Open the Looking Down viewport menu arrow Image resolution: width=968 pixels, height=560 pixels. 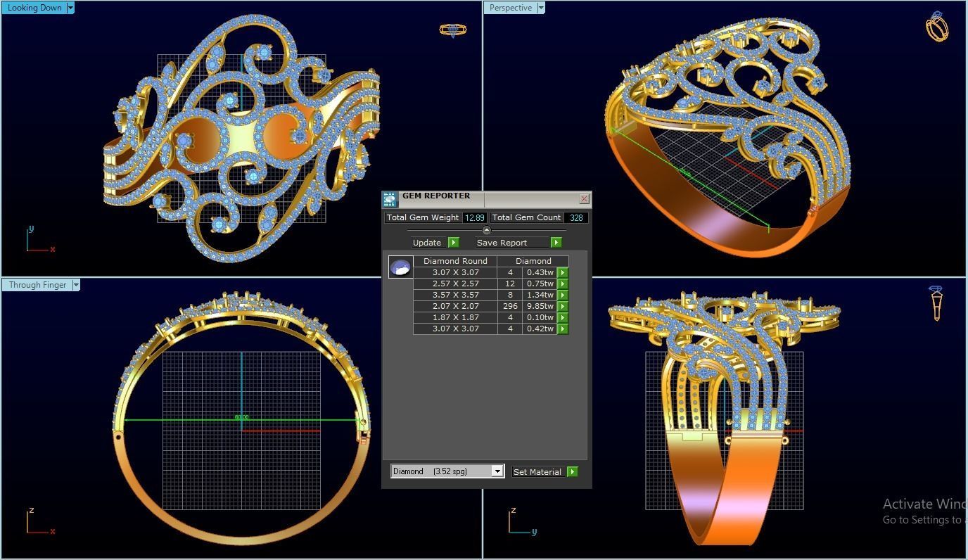70,8
